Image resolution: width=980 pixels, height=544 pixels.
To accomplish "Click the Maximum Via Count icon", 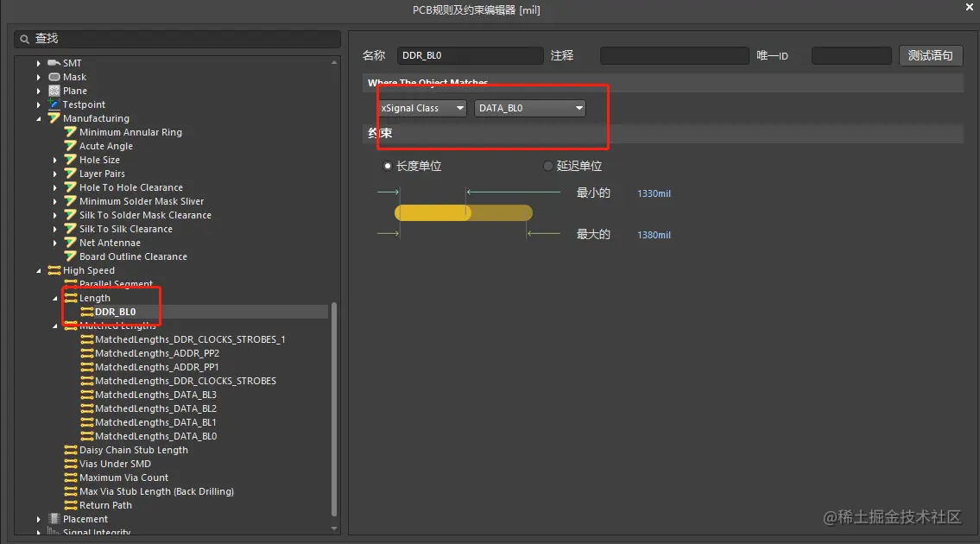I will click(x=71, y=478).
